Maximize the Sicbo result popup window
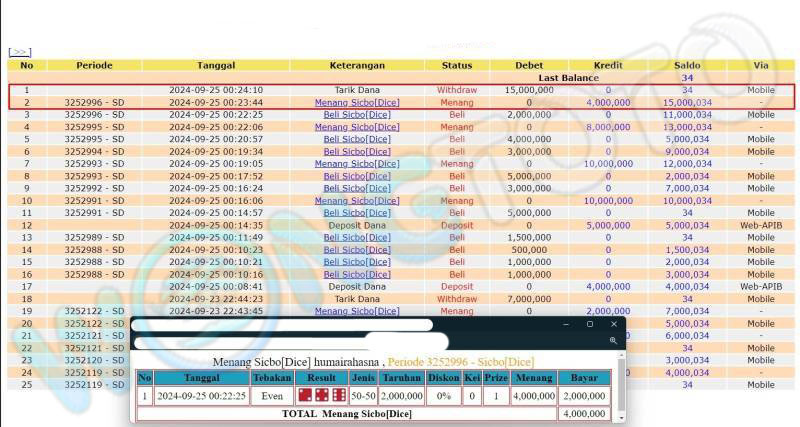 pyautogui.click(x=589, y=324)
